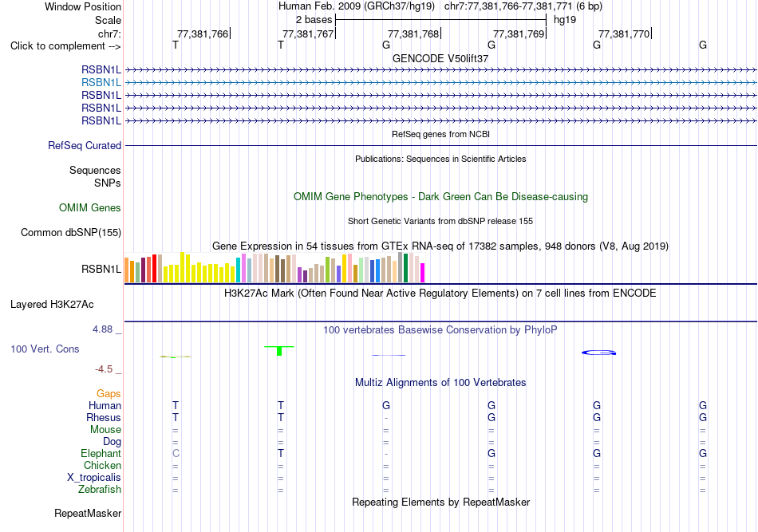
Task: Click the magenta bar in GTEx chart
Action: point(423,273)
